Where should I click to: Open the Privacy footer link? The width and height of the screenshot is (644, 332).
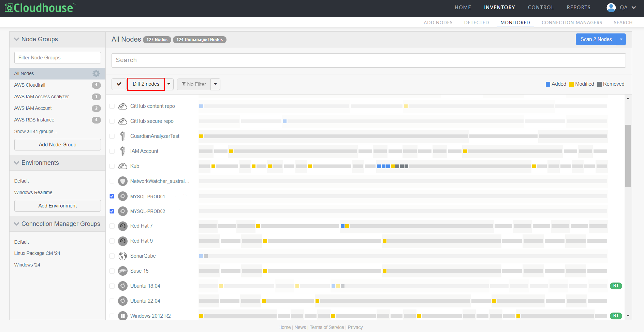(x=355, y=327)
